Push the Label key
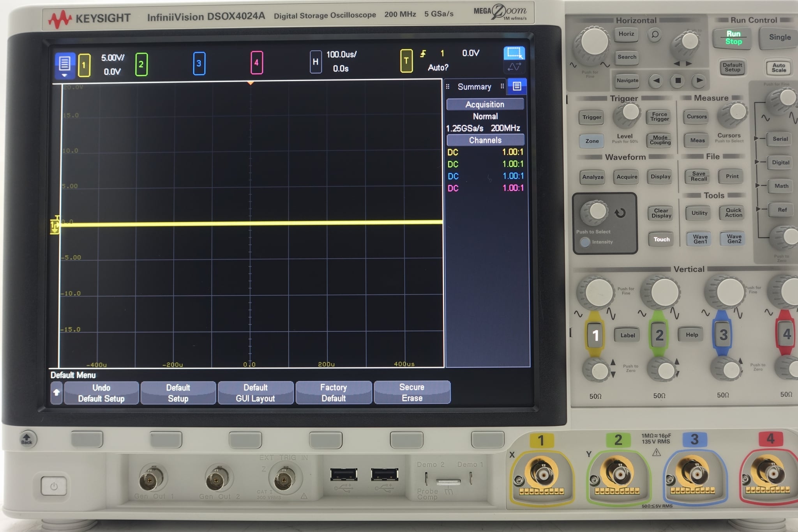 point(627,335)
